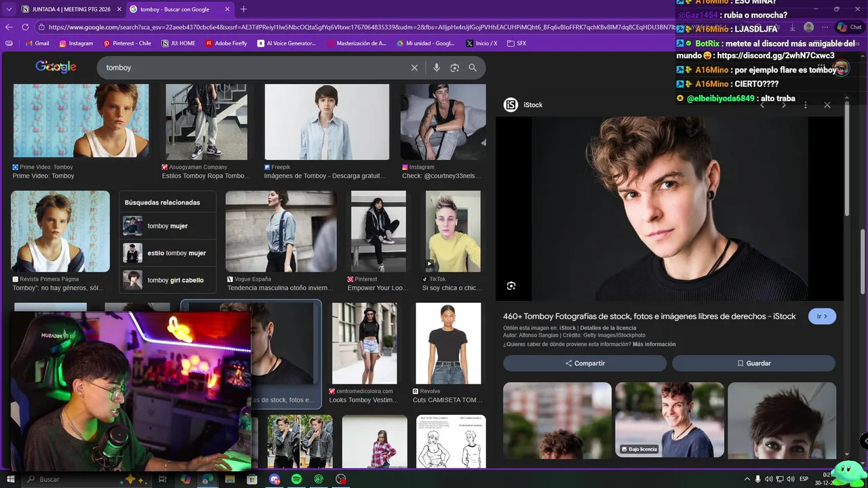Open Freepik Imágenes de Tomboy thumbnail
The height and width of the screenshot is (488, 868).
(327, 122)
